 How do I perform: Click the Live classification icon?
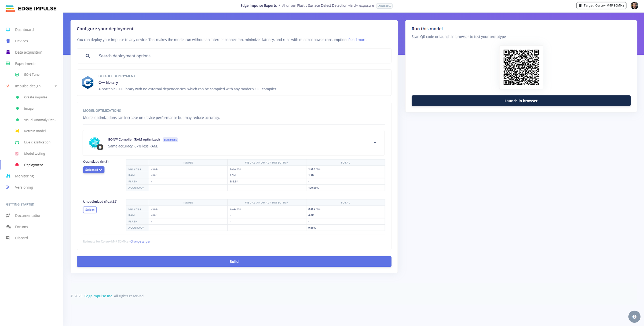coord(17,142)
